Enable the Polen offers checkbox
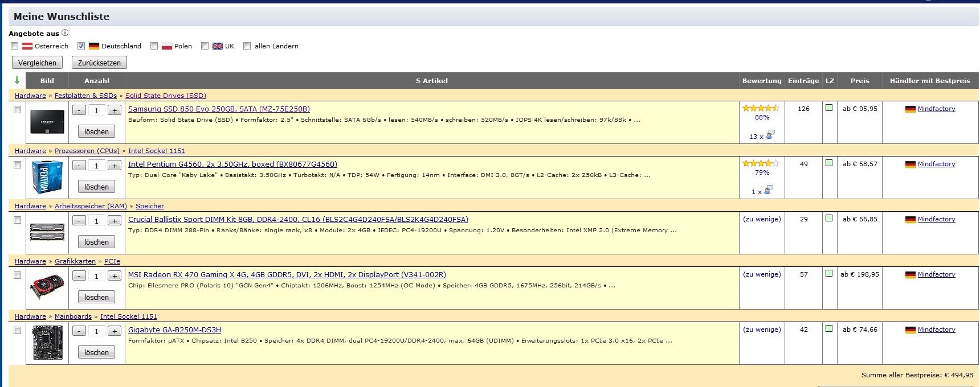 point(154,46)
